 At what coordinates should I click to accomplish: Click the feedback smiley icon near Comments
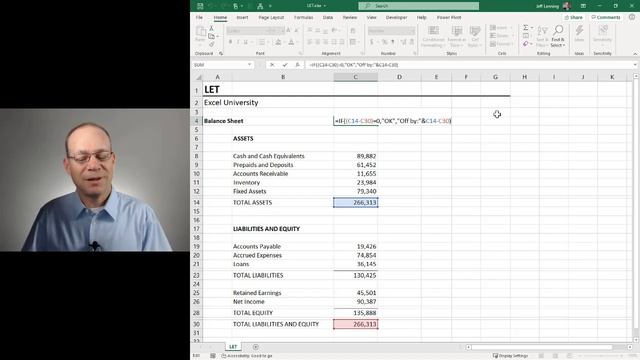click(632, 17)
